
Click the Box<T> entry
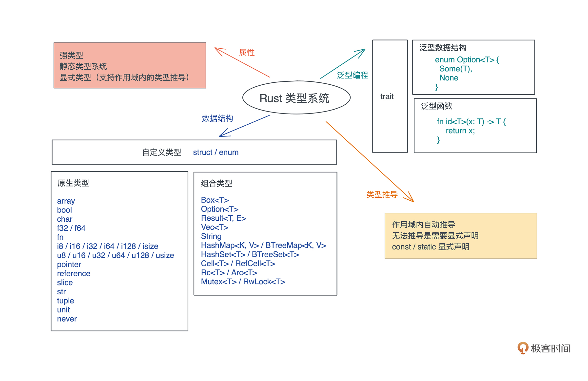[x=215, y=200]
